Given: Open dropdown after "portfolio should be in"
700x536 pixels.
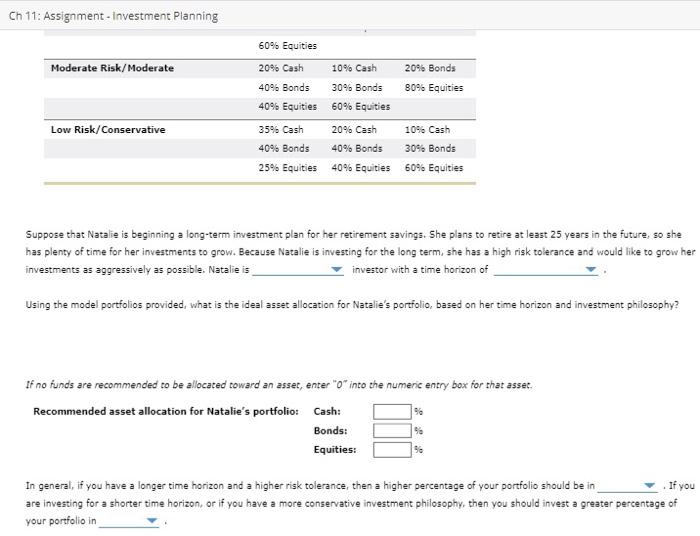Looking at the screenshot, I should [628, 486].
